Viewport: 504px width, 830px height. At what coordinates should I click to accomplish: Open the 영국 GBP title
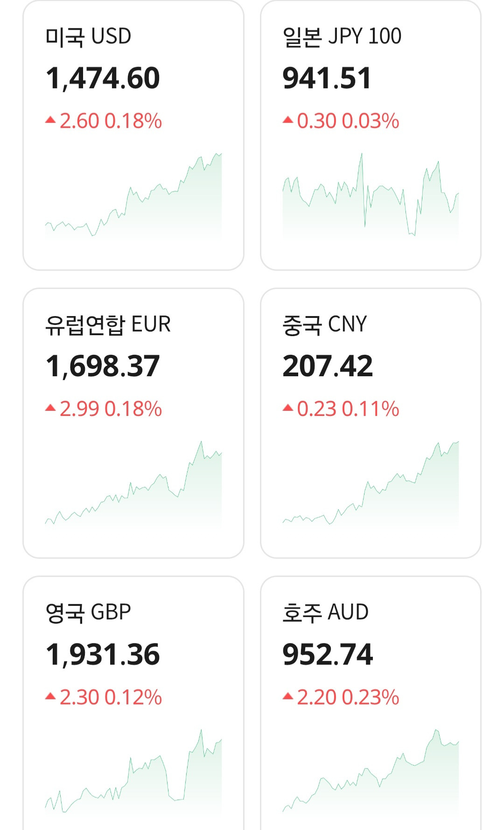click(x=88, y=612)
